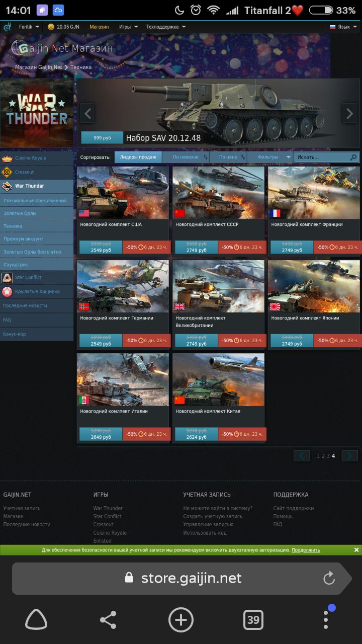Show next banner with right arrow
Viewport: 362px width, 644px height.
[x=349, y=113]
